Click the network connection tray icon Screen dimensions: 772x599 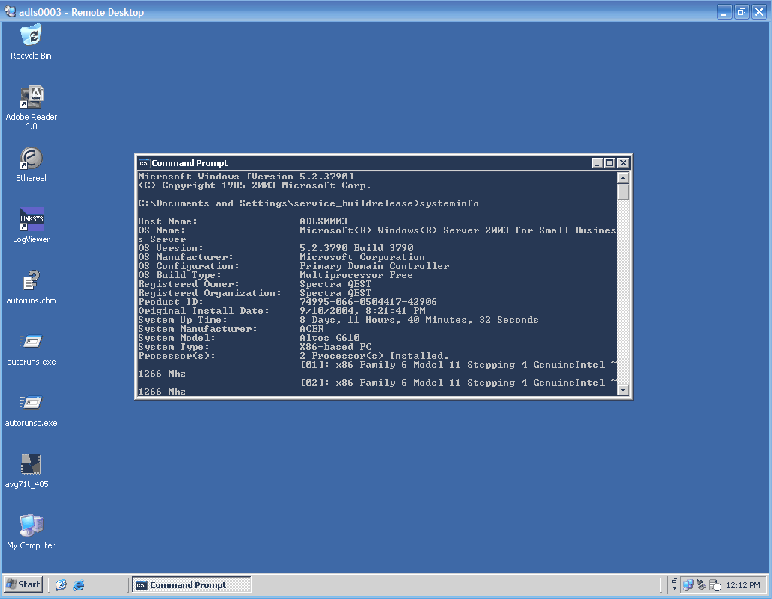pos(688,585)
